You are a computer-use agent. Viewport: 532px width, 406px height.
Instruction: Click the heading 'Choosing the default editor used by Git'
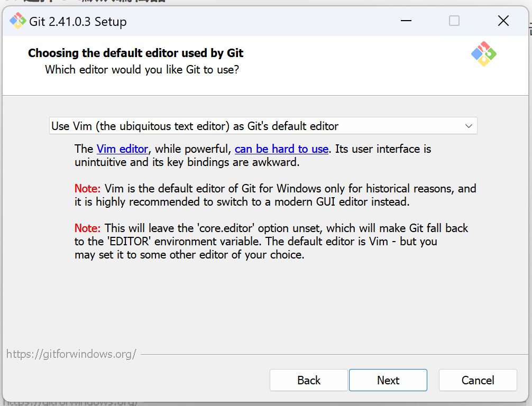tap(136, 53)
